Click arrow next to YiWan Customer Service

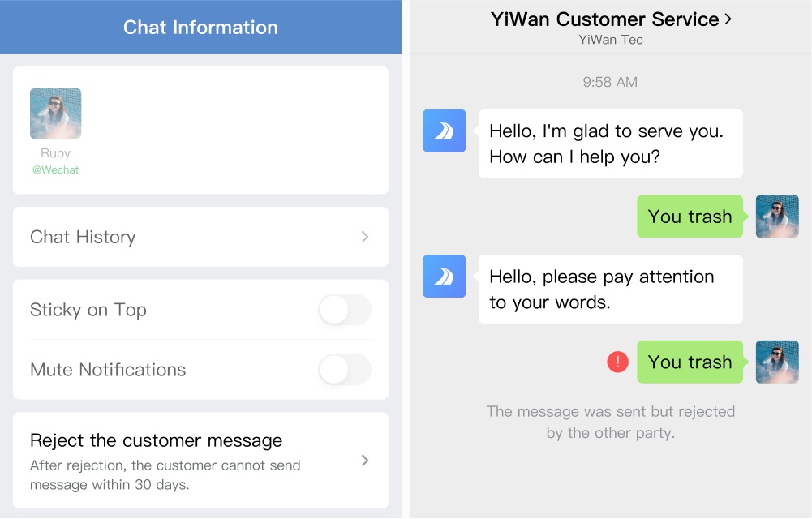(728, 19)
